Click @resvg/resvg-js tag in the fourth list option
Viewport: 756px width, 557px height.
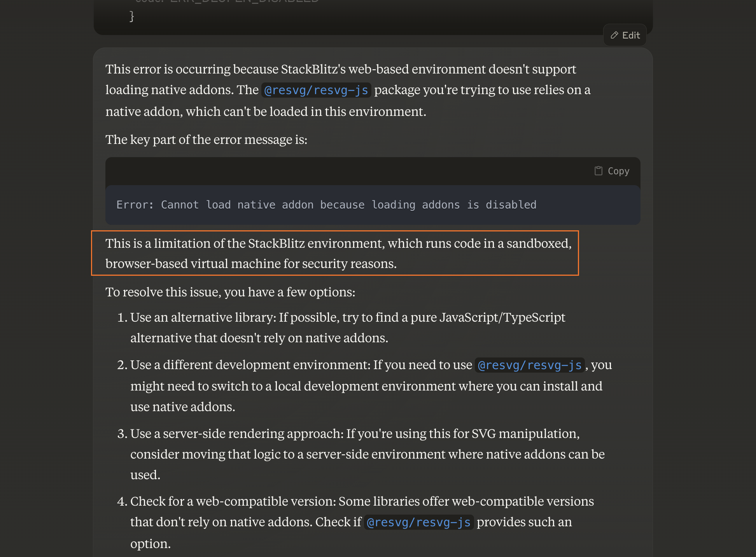(x=418, y=522)
